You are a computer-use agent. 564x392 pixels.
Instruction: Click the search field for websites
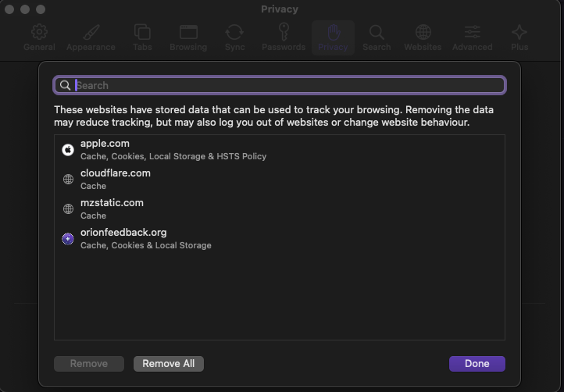[289, 85]
